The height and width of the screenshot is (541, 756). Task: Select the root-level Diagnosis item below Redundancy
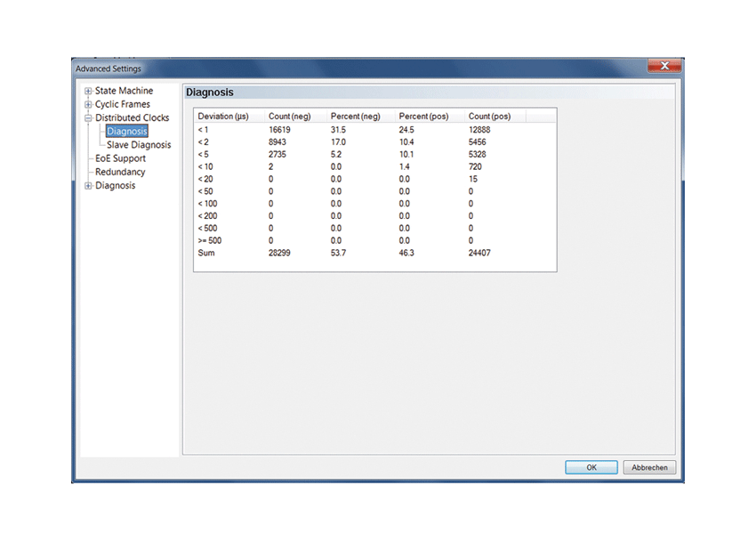116,186
